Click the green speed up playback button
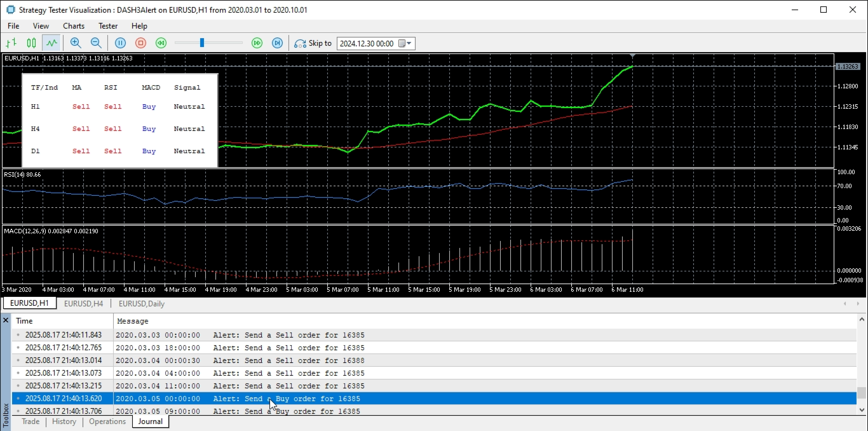 (257, 43)
